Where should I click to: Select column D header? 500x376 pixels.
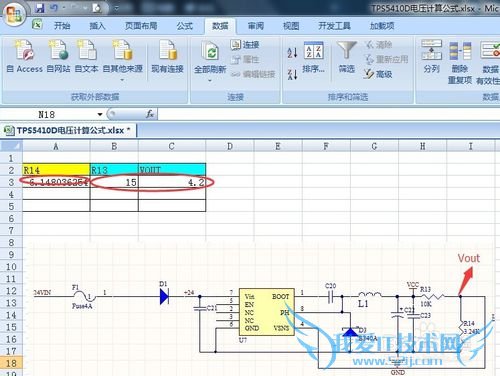tap(230, 146)
